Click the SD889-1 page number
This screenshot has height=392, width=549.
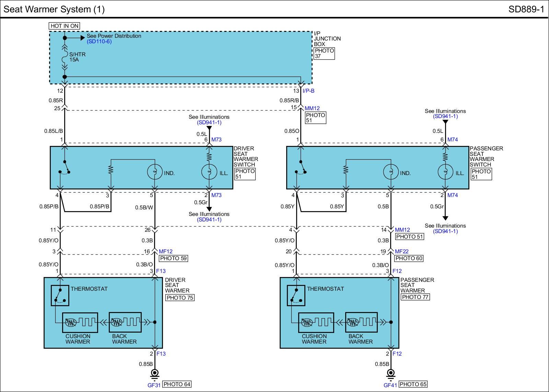[526, 9]
